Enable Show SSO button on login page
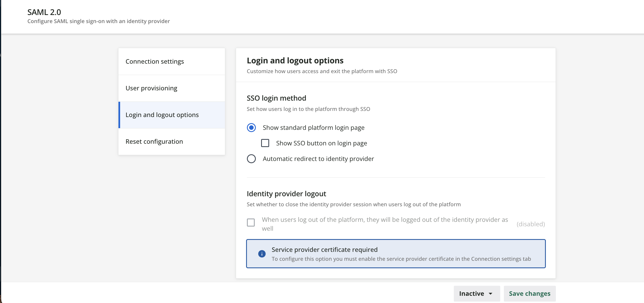 265,143
